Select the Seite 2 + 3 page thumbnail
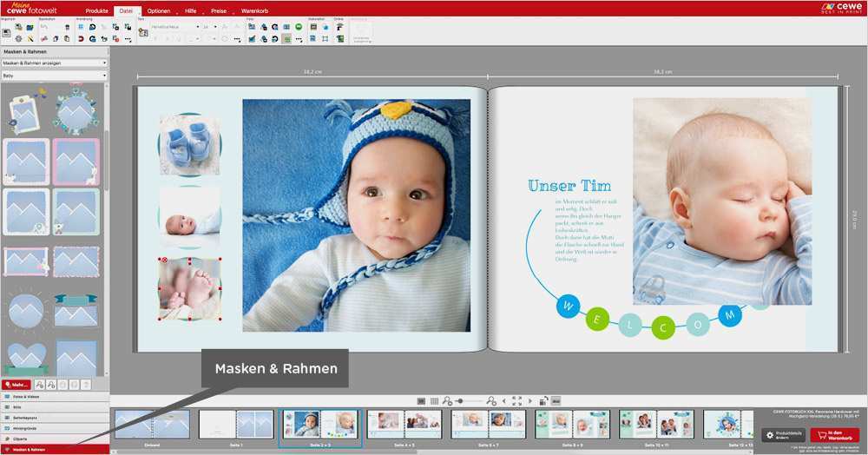The image size is (868, 455). coord(320,425)
